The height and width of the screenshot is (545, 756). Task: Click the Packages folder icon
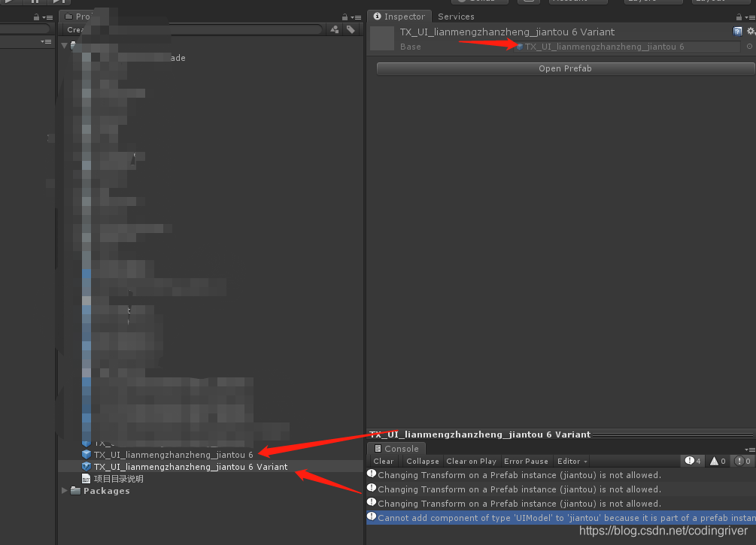click(75, 491)
